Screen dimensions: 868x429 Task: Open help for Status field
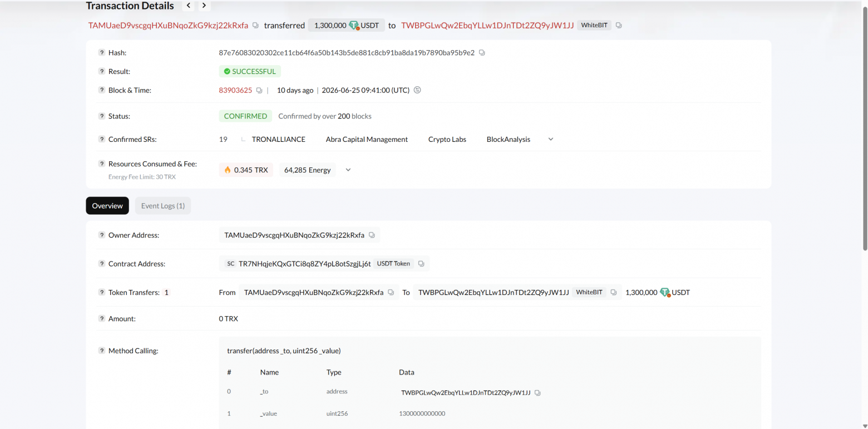click(102, 116)
